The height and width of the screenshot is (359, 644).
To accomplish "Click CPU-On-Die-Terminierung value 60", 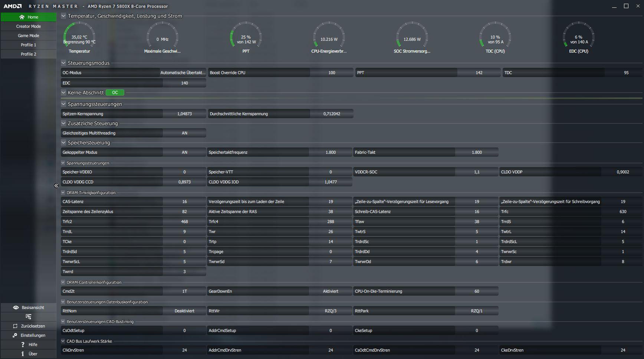I will [x=477, y=291].
